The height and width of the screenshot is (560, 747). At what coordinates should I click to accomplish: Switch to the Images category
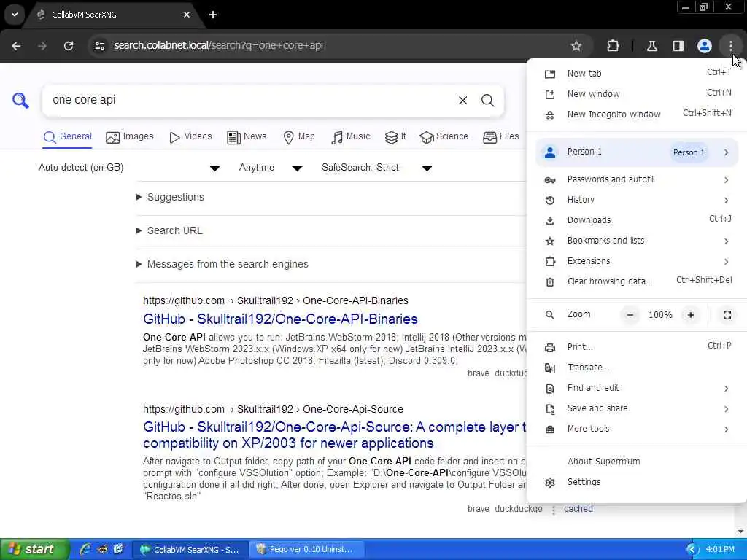[x=130, y=136]
